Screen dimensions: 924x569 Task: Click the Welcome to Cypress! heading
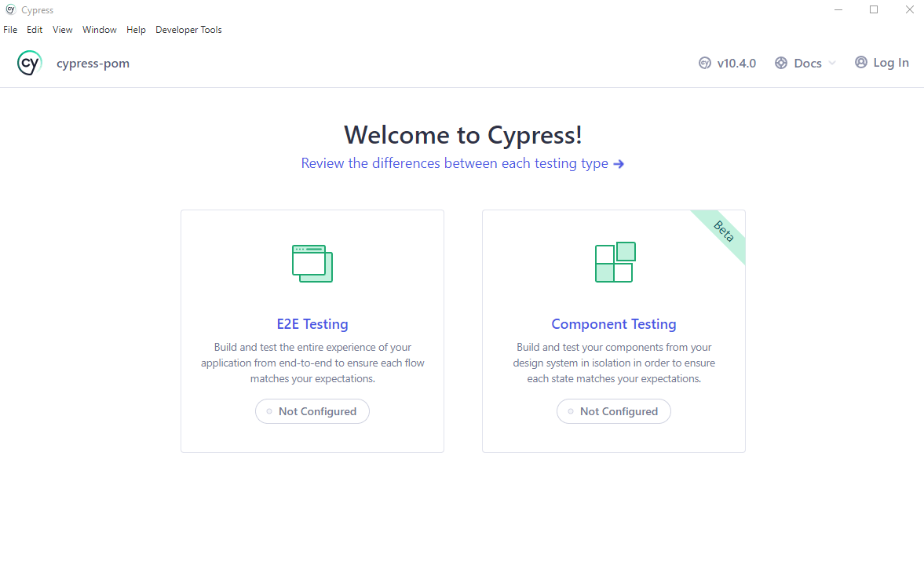point(463,135)
